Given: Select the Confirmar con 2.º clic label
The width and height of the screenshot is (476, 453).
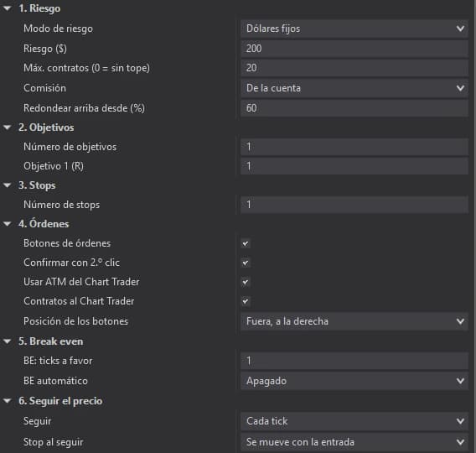Looking at the screenshot, I should tap(71, 263).
